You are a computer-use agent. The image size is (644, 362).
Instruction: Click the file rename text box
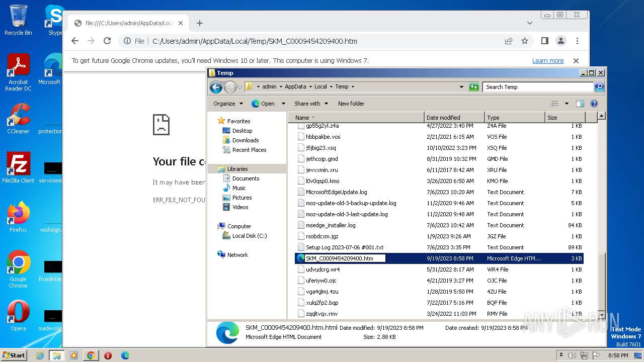[x=345, y=258]
